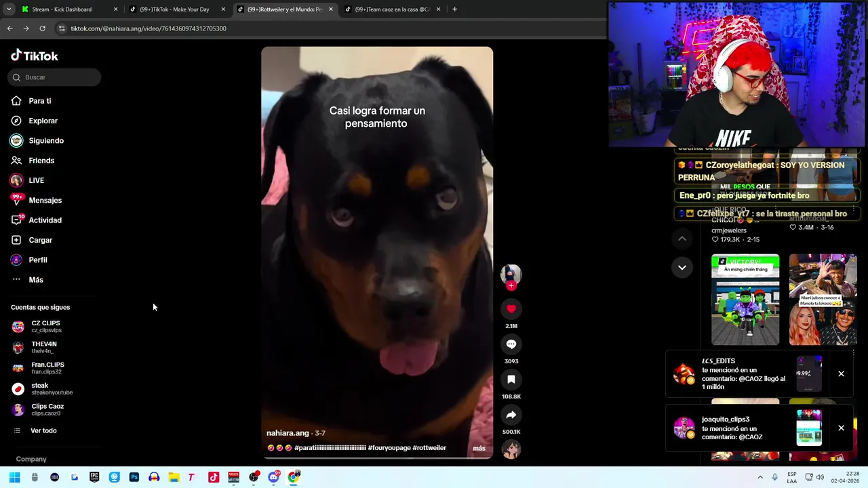Go to previous video with up arrow
The height and width of the screenshot is (488, 868).
point(682,239)
